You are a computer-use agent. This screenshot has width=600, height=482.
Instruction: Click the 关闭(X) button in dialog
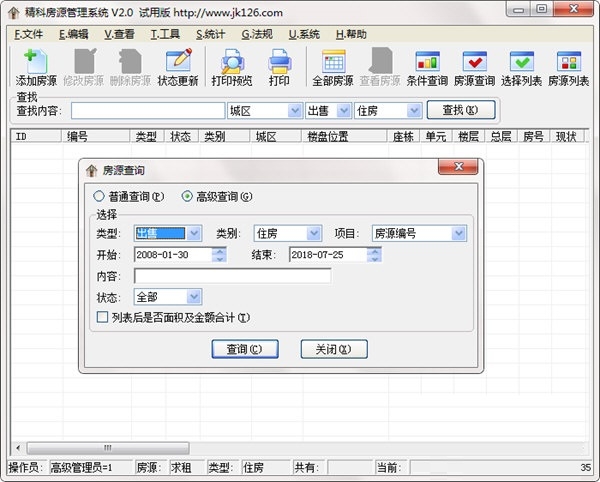pos(334,349)
